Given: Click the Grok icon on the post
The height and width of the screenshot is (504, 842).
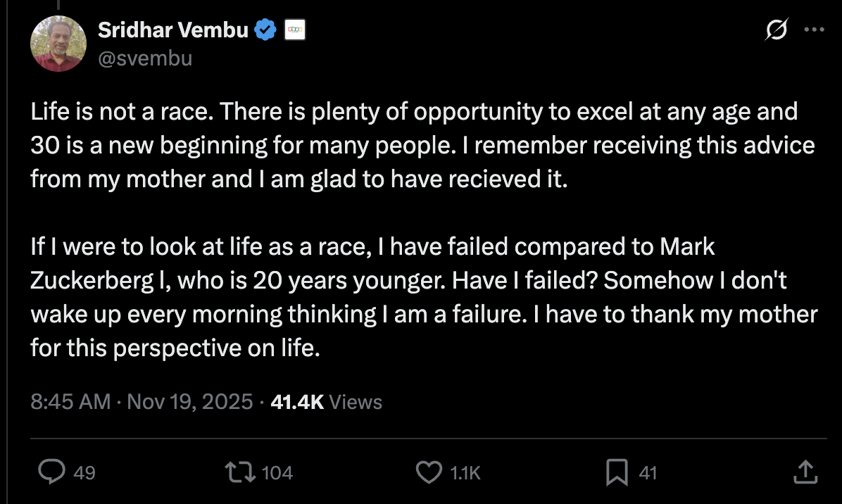Looking at the screenshot, I should point(777,30).
